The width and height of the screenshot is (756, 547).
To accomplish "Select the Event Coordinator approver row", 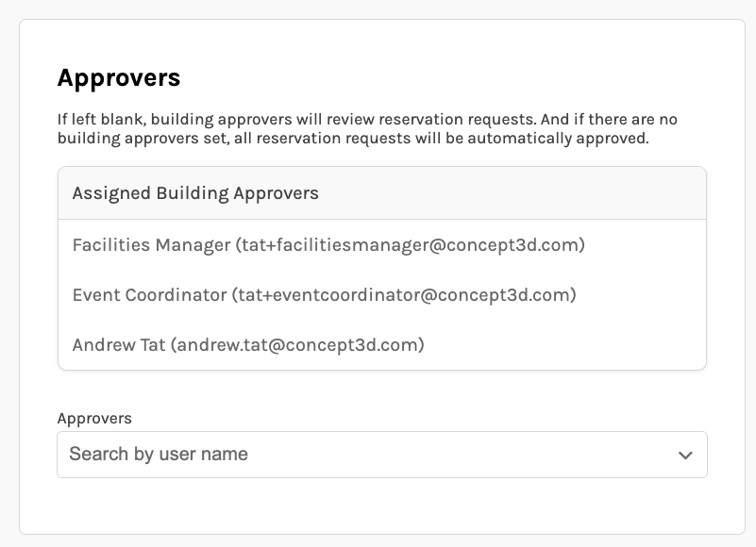I will coord(381,295).
